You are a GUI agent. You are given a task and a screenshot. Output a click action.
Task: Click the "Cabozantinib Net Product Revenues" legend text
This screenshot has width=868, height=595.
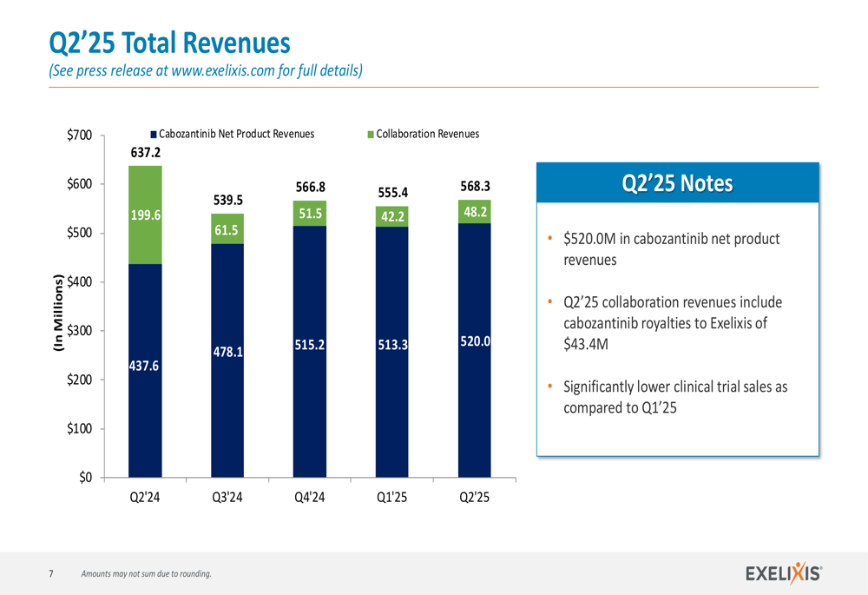coord(236,134)
